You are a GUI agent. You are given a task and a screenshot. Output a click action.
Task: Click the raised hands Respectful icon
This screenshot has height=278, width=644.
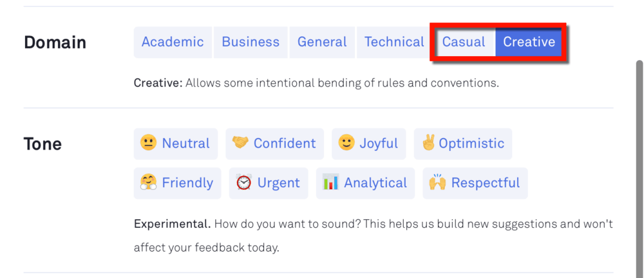pyautogui.click(x=437, y=183)
